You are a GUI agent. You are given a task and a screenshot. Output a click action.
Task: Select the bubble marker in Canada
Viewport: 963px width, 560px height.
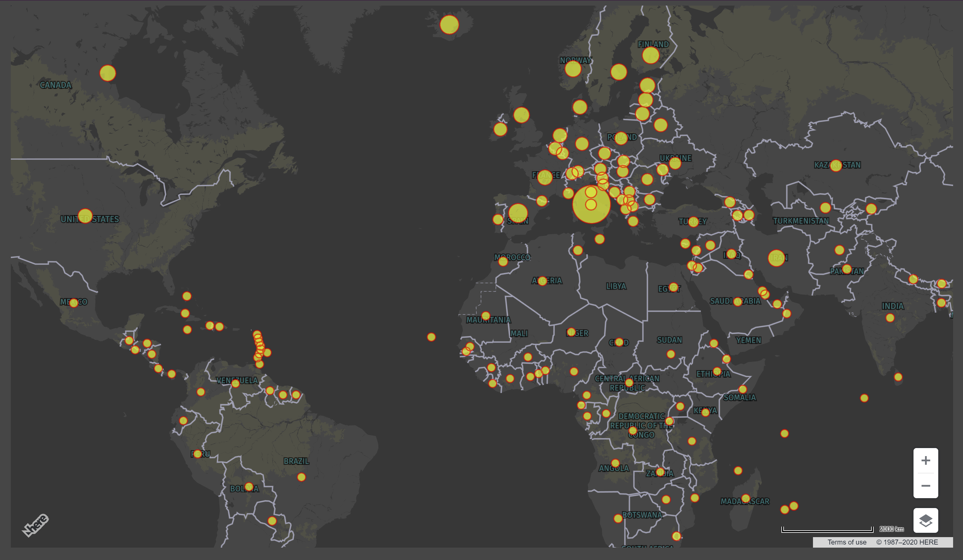tap(107, 73)
